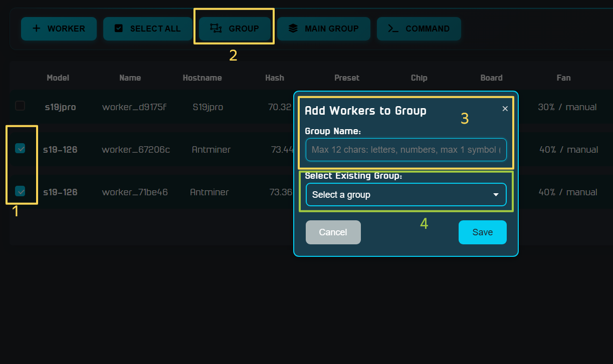Viewport: 613px width, 364px height.
Task: Click the Hash column header
Action: tap(275, 78)
